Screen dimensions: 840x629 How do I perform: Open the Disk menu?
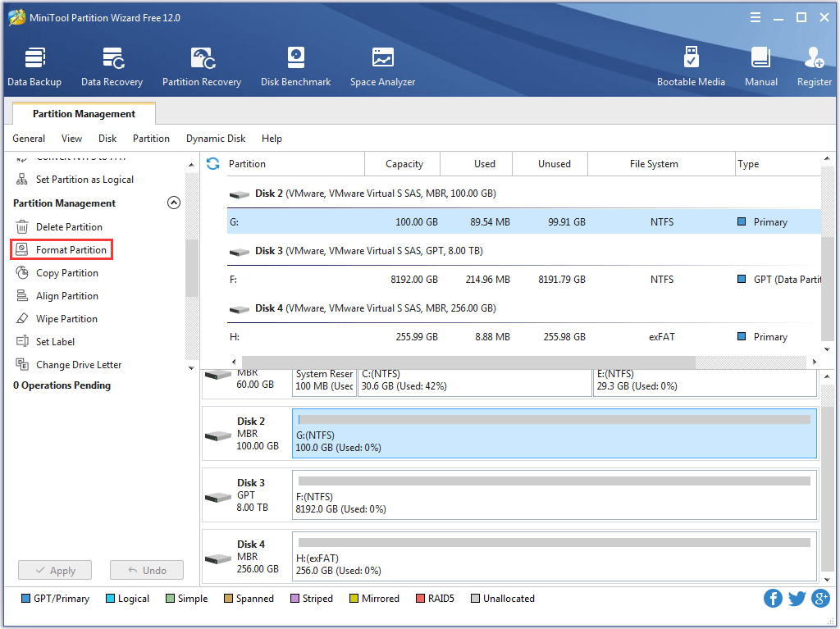pyautogui.click(x=107, y=139)
